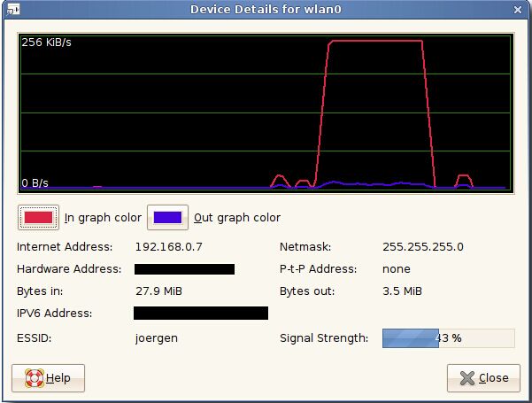Click the Netmask label

305,247
